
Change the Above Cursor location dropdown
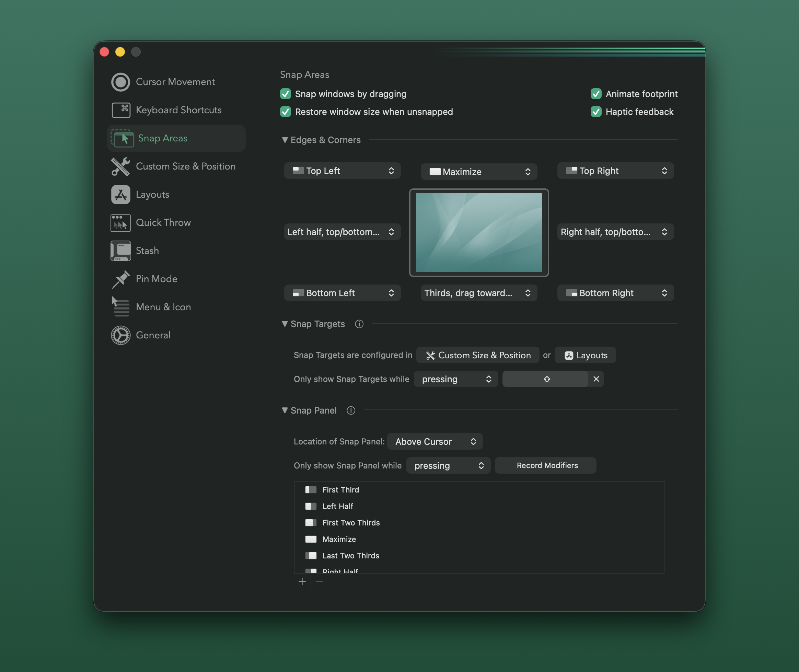point(435,441)
